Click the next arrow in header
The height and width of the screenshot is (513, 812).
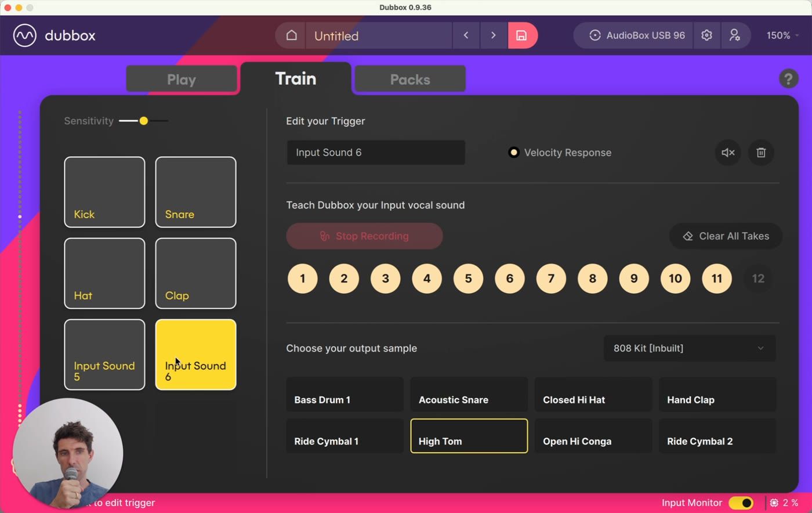(494, 35)
